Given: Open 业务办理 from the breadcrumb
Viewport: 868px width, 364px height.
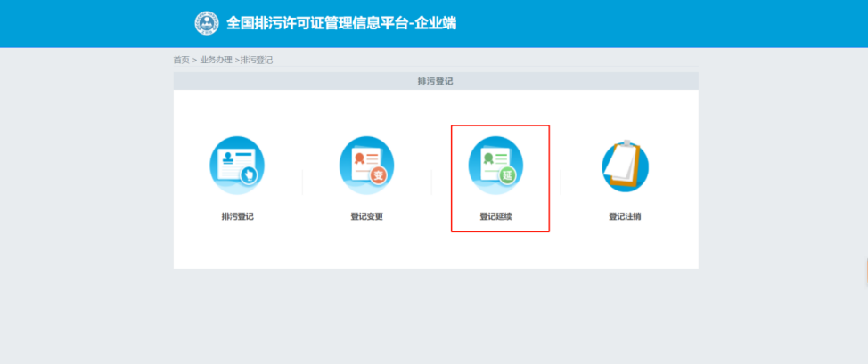Looking at the screenshot, I should coord(216,60).
